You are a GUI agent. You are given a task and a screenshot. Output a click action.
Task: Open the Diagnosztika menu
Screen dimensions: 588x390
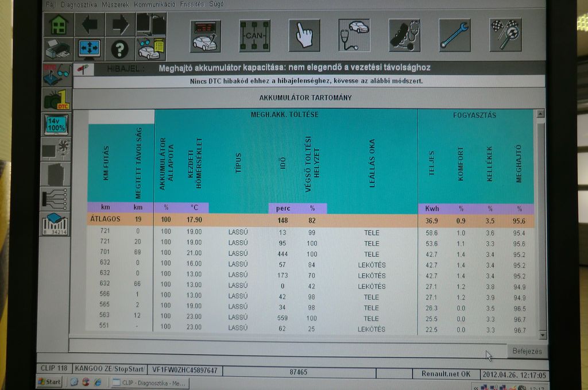78,4
